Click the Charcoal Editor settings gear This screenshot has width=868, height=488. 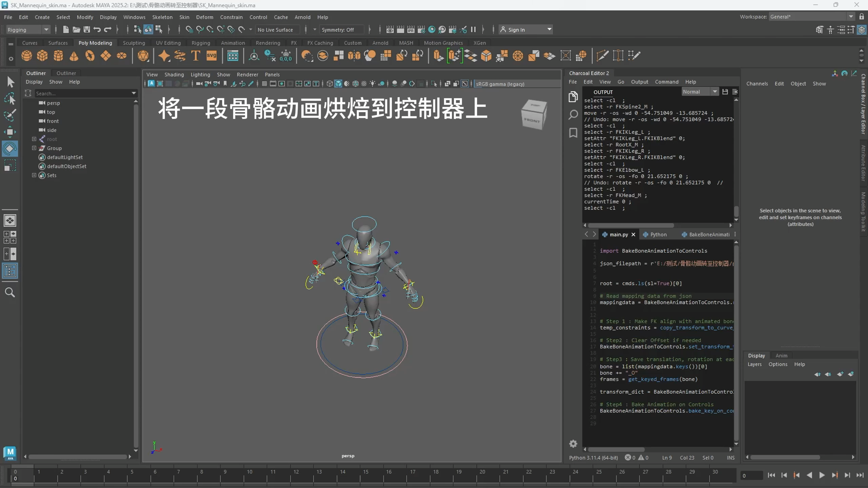[x=573, y=444]
